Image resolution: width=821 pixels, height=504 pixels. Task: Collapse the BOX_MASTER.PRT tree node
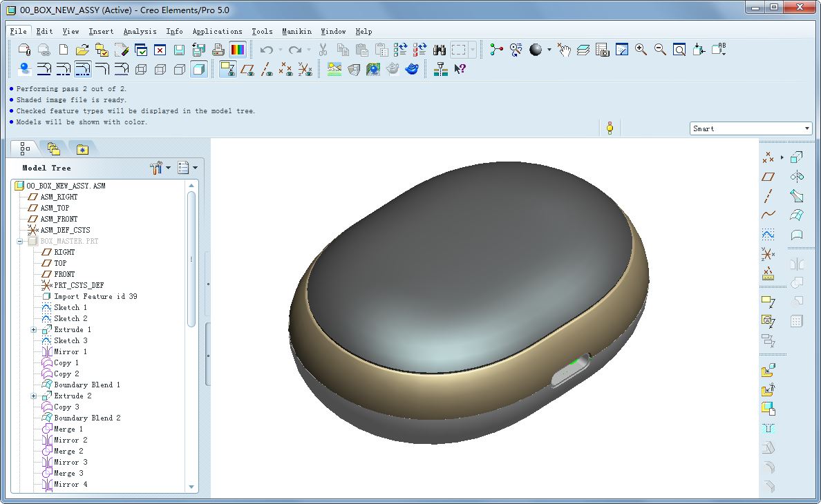(x=20, y=242)
